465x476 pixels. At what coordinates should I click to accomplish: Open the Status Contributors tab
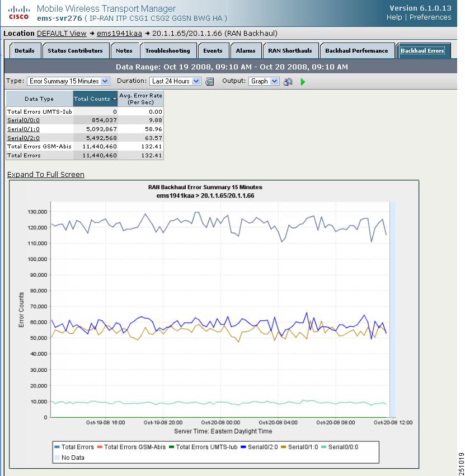pos(75,51)
